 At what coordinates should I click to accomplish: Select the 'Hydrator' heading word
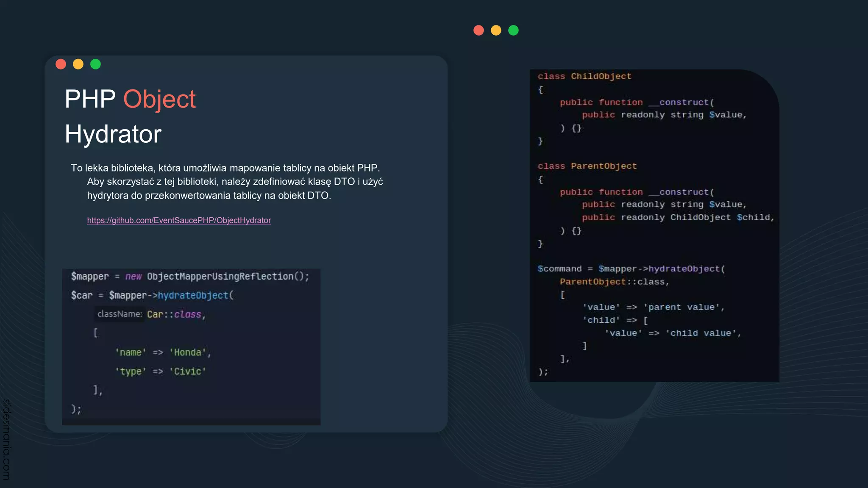[x=113, y=134]
